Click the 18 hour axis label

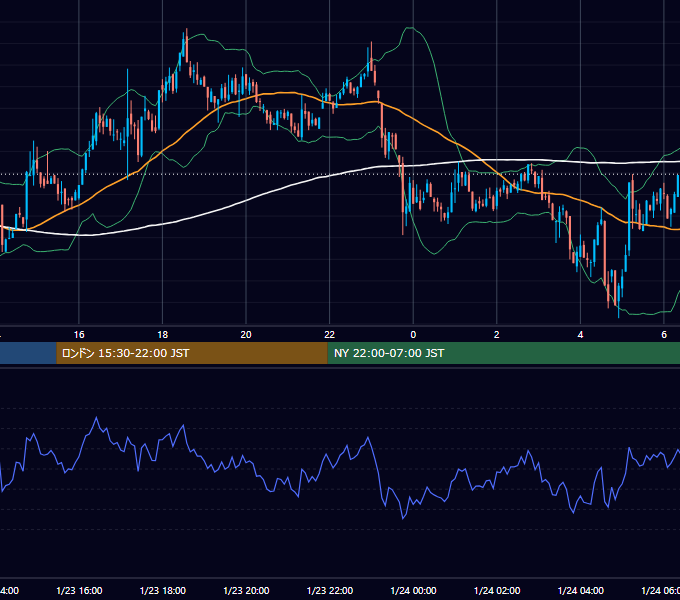pos(163,335)
